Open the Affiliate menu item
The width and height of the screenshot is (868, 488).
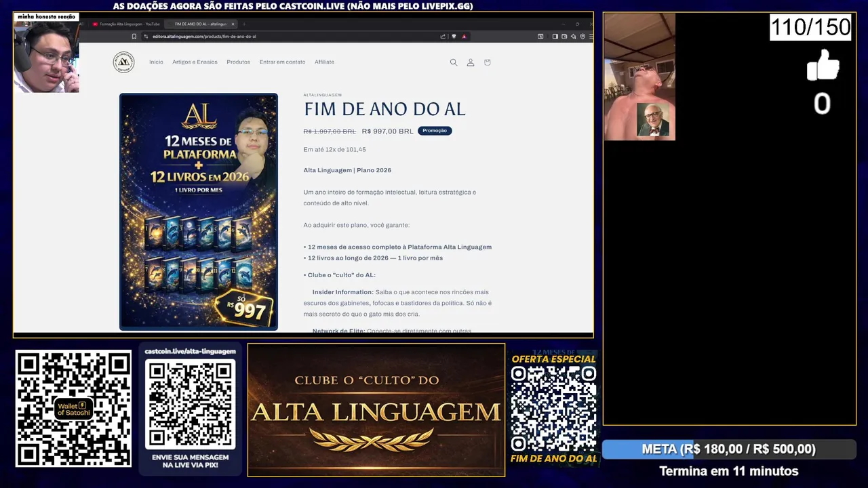pyautogui.click(x=324, y=62)
